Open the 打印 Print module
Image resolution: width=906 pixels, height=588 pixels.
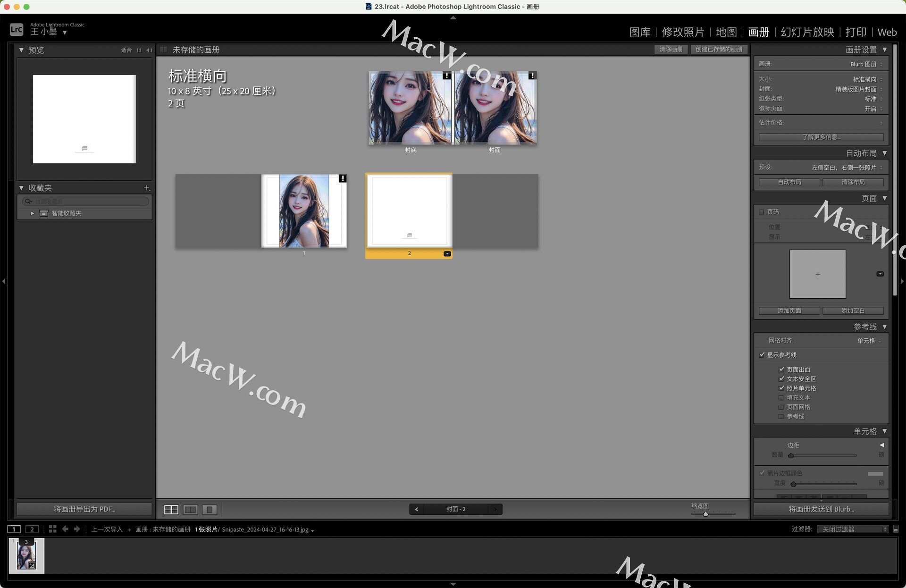[856, 32]
